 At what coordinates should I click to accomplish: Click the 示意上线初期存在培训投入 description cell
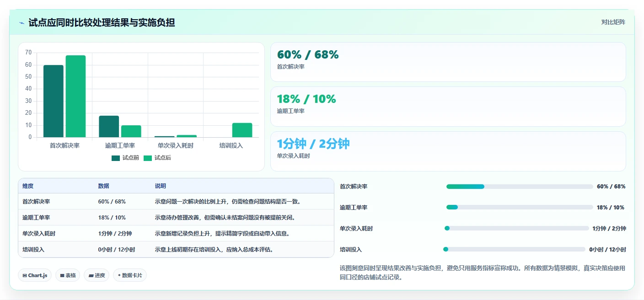[214, 250]
